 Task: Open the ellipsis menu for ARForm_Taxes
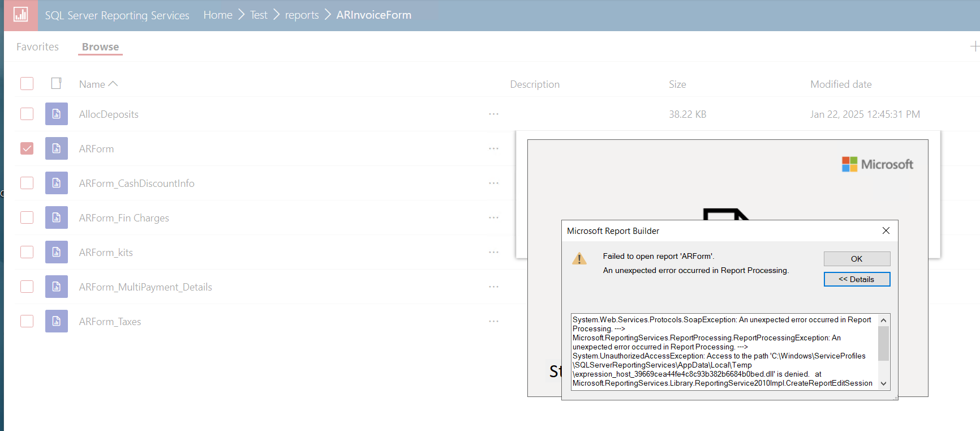click(x=494, y=321)
